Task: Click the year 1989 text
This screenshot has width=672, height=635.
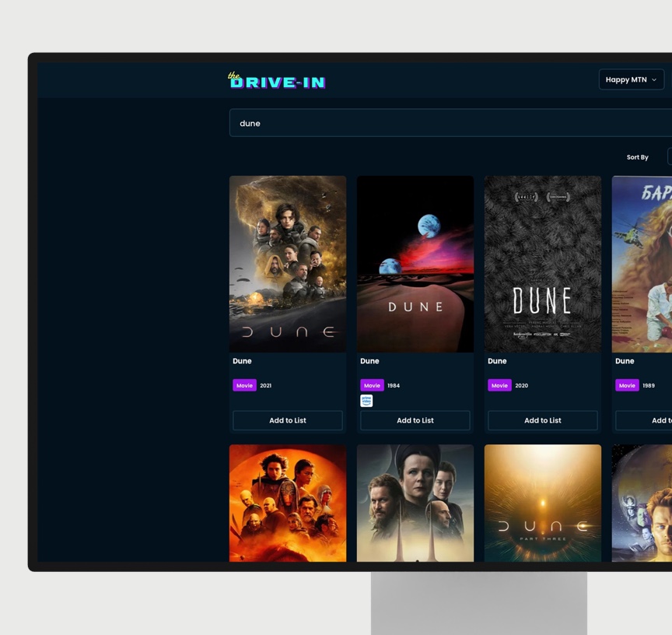Action: (x=649, y=385)
